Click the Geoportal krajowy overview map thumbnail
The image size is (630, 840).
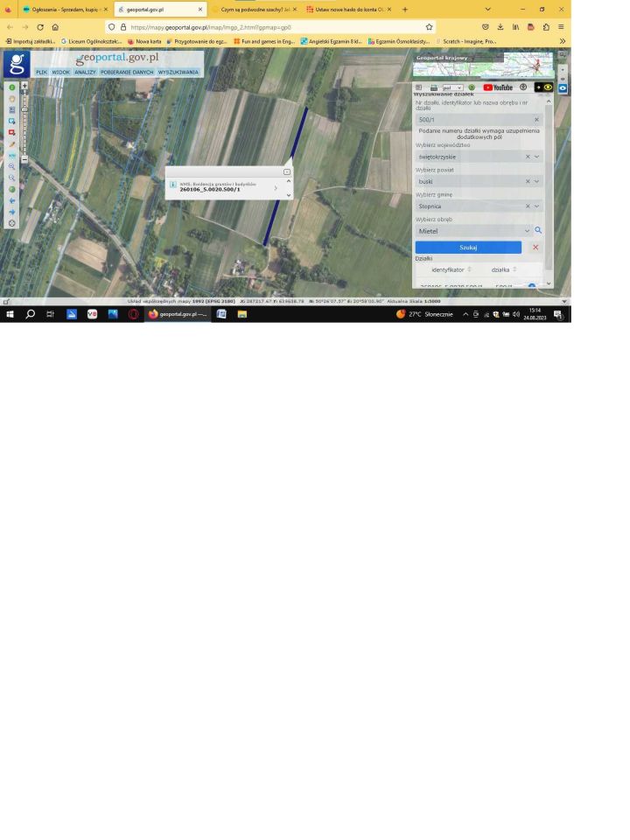(483, 64)
